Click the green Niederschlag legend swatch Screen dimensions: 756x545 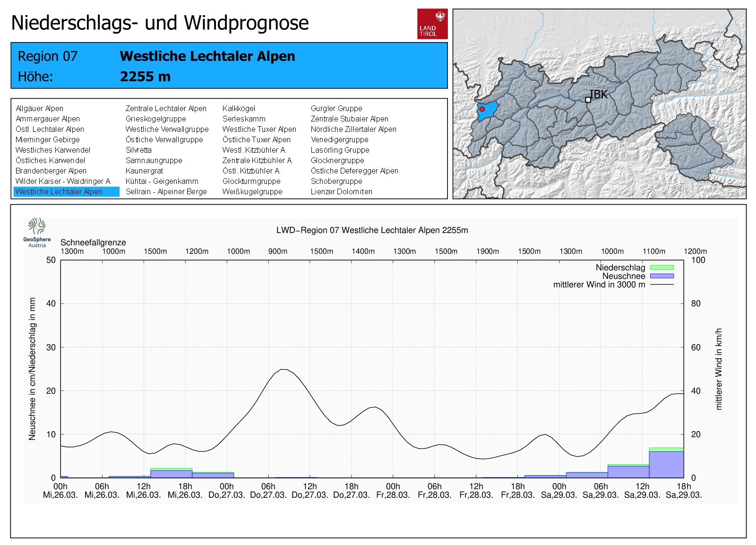(x=661, y=268)
